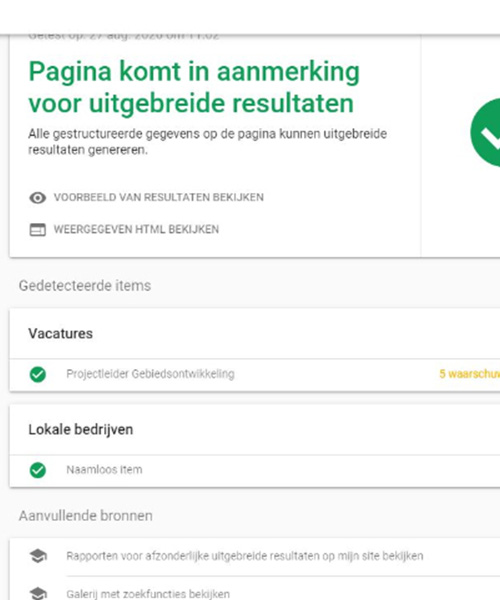Click graduation cap icon next to Rapporten link

click(x=38, y=556)
